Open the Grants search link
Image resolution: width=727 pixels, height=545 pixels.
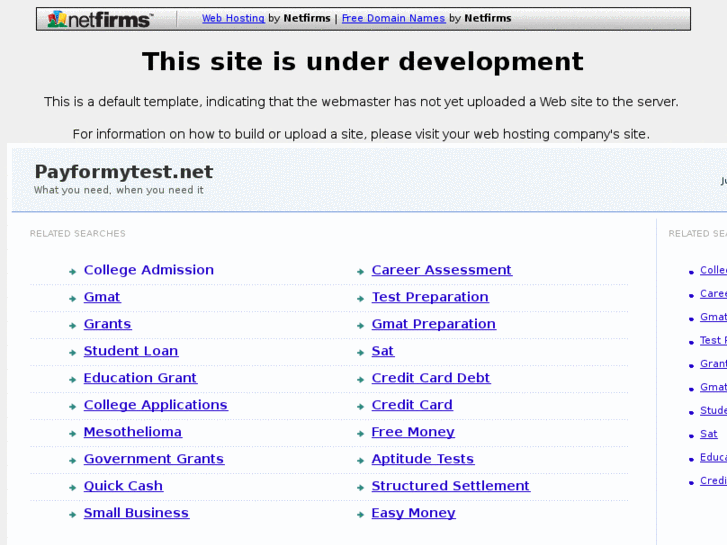[x=108, y=324]
